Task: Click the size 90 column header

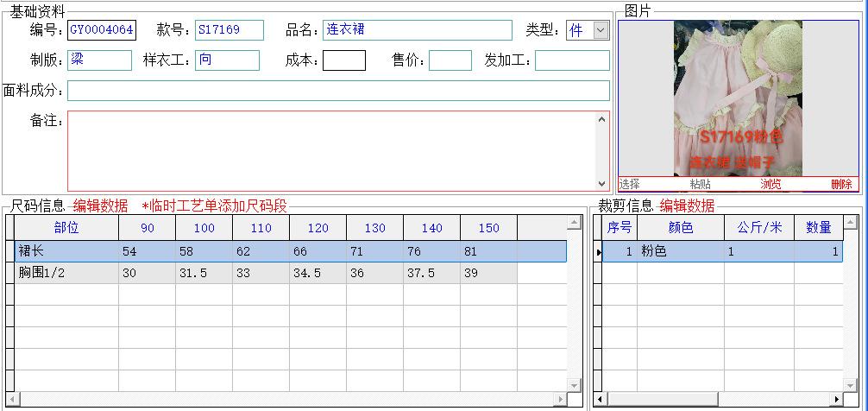Action: 148,228
